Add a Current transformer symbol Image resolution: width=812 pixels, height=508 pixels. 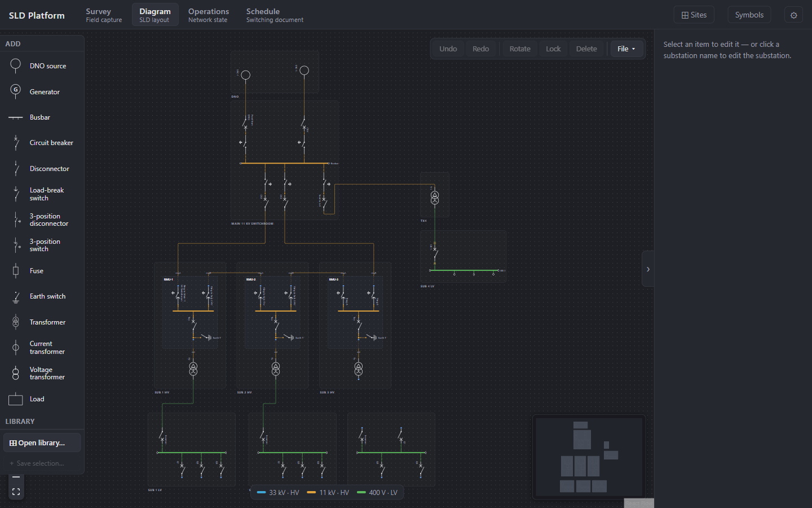(x=42, y=348)
